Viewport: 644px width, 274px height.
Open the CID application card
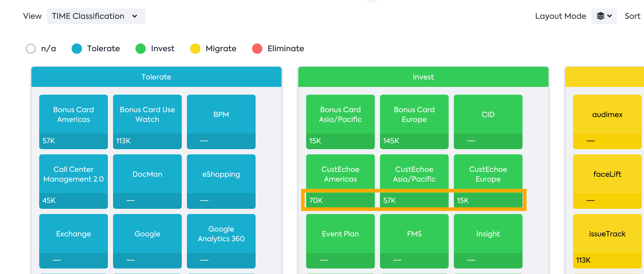[488, 122]
